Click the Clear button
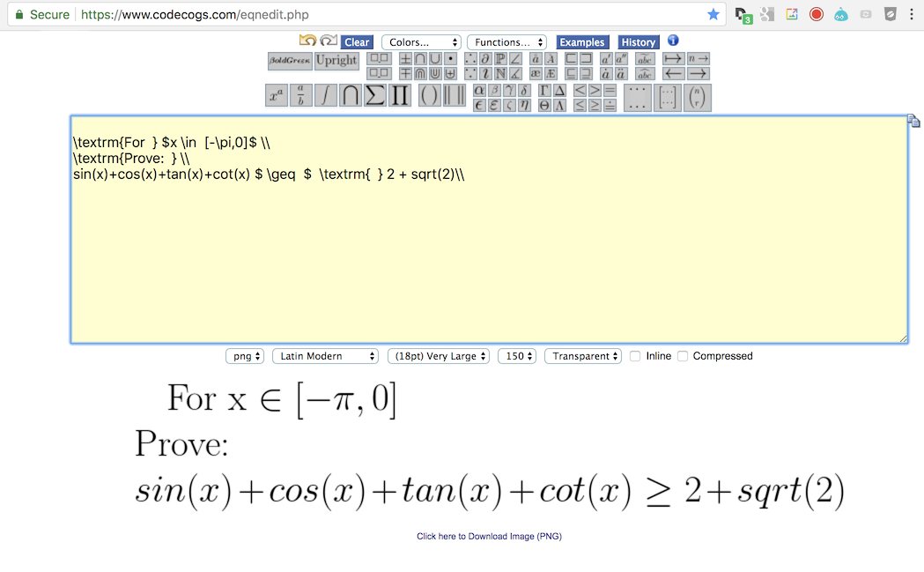This screenshot has width=924, height=572. (357, 42)
